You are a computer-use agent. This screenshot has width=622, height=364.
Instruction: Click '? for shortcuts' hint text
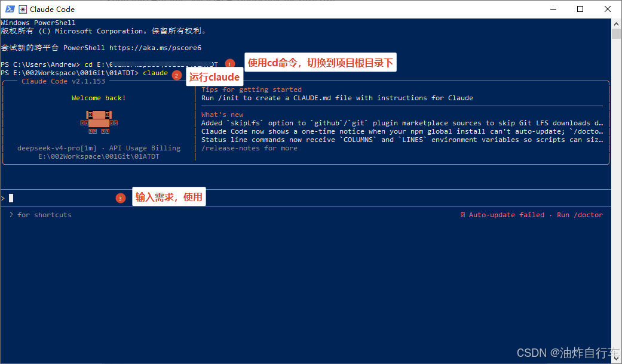(x=40, y=215)
